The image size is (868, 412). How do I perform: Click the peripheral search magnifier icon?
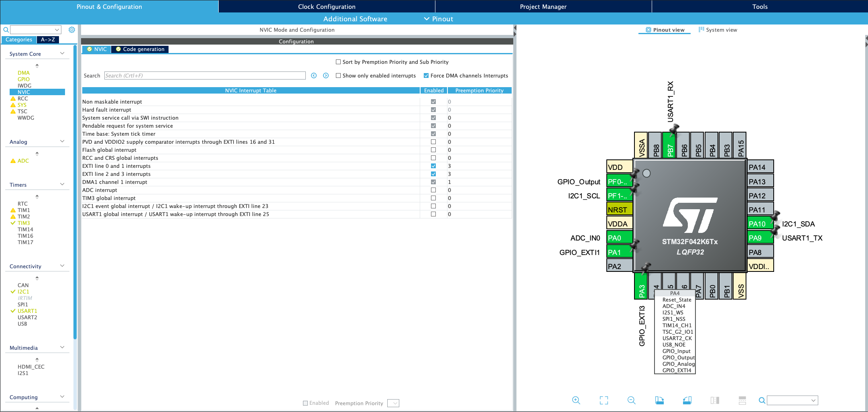tap(6, 30)
